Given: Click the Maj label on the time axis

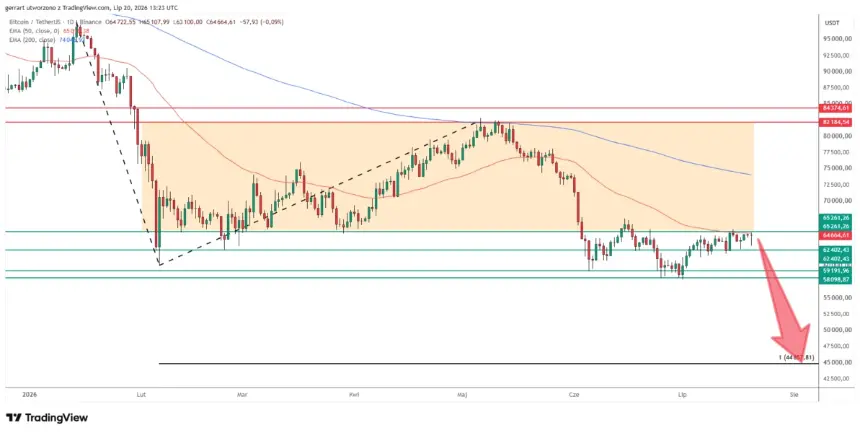Looking at the screenshot, I should tap(463, 395).
